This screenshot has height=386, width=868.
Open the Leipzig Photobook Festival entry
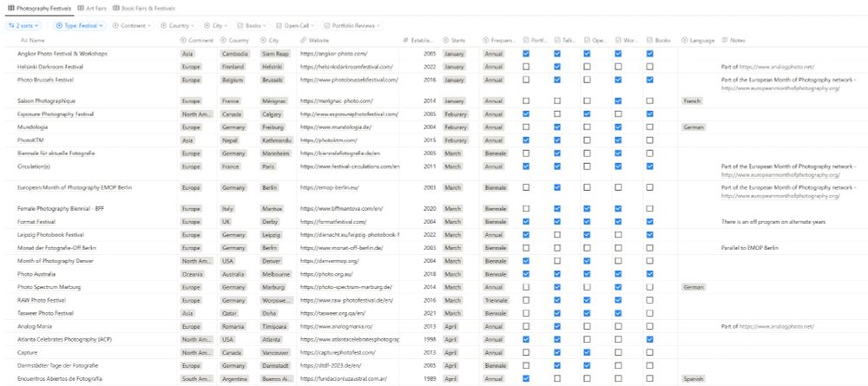coord(50,235)
